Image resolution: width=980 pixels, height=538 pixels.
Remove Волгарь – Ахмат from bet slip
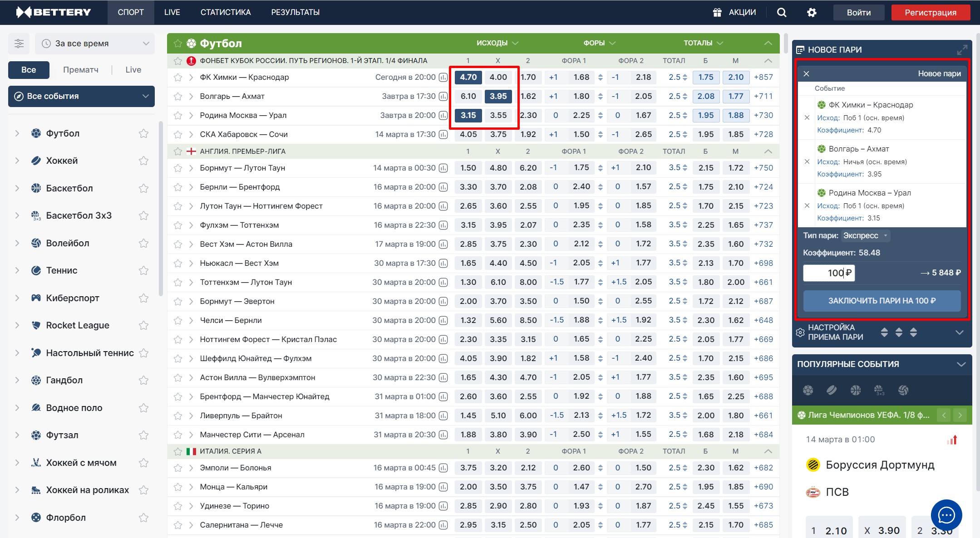(x=807, y=161)
